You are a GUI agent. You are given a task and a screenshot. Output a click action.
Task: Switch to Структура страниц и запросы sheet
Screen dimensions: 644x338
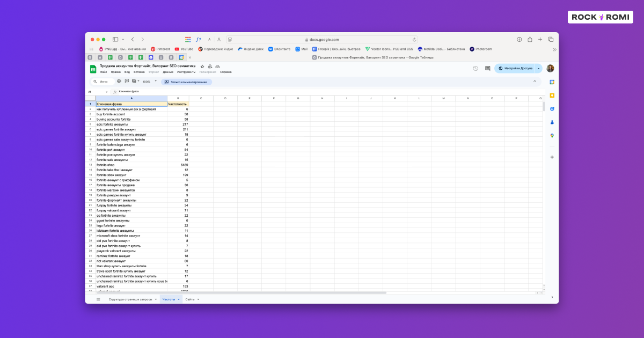click(x=130, y=299)
